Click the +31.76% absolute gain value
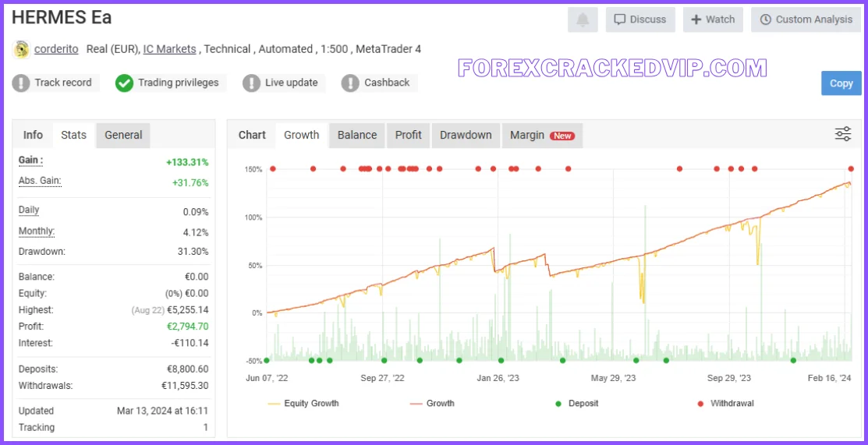868x445 pixels. point(190,182)
